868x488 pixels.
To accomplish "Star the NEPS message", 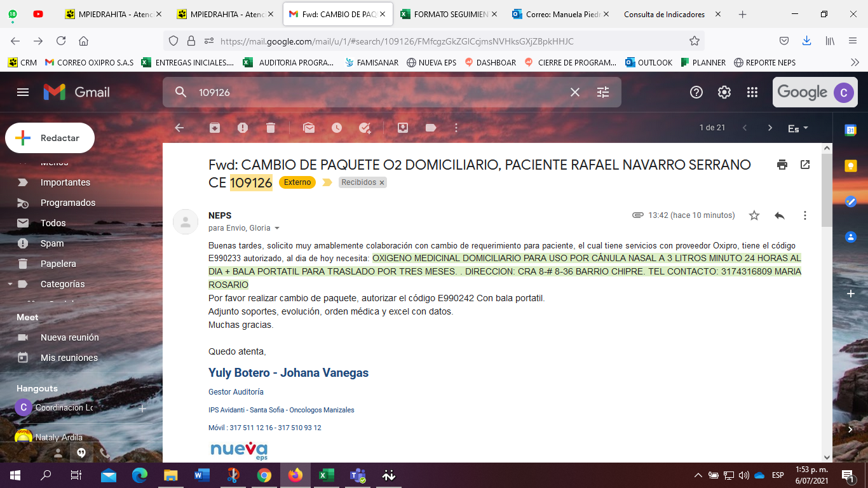I will click(x=754, y=215).
